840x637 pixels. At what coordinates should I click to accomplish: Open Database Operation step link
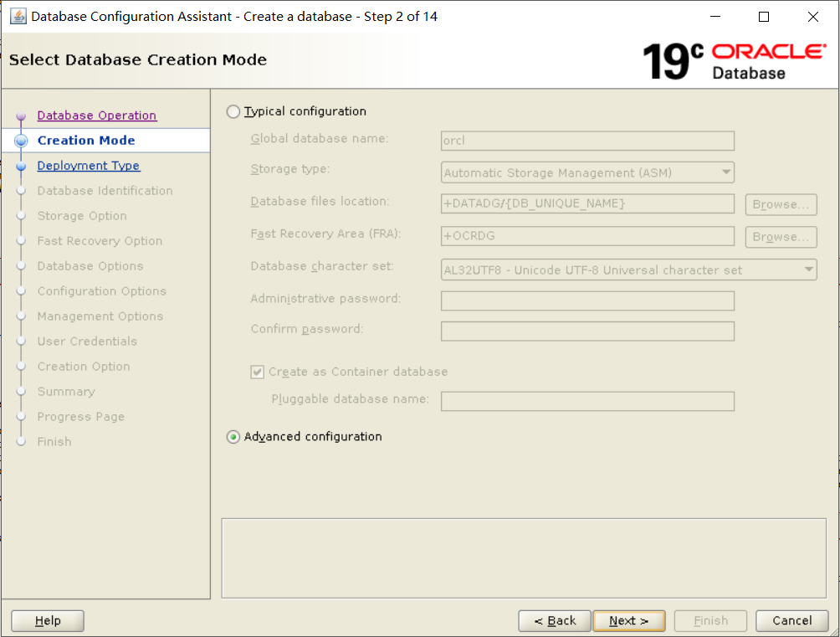click(x=97, y=116)
